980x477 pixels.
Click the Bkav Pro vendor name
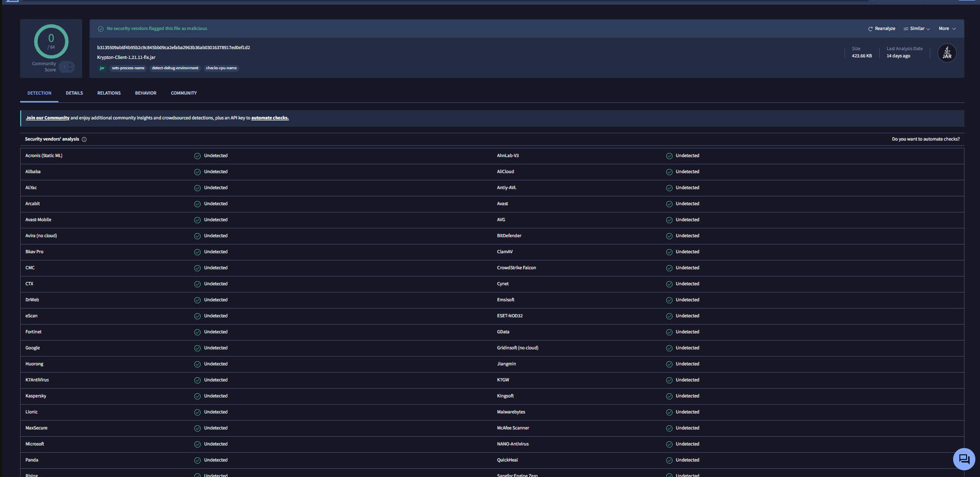click(x=35, y=252)
